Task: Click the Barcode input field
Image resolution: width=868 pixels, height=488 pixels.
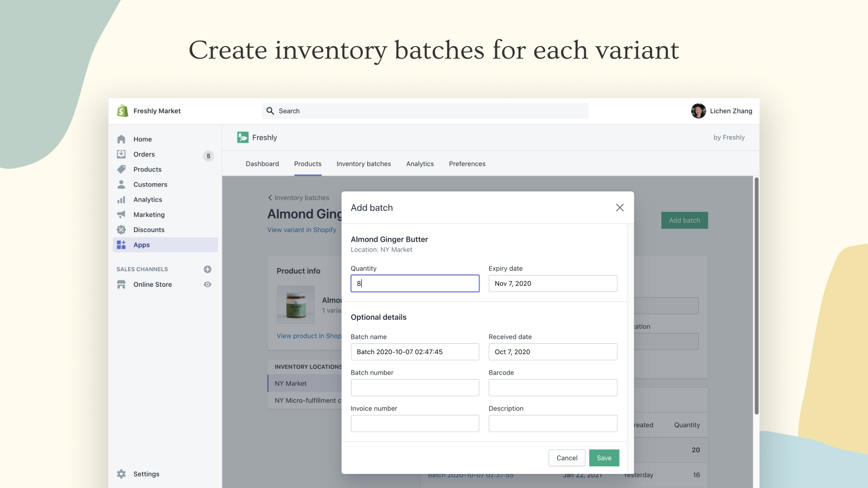Action: (553, 388)
